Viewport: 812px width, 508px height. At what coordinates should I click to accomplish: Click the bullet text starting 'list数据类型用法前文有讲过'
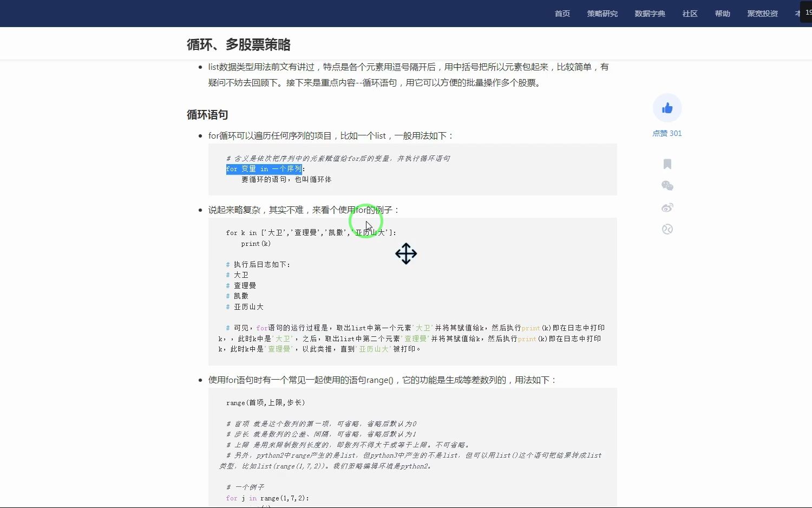409,75
